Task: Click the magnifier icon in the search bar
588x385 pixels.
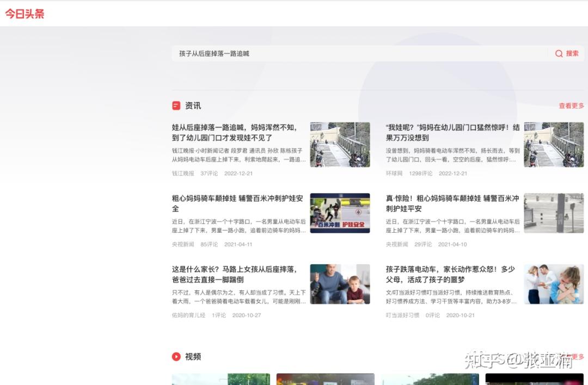Action: click(559, 53)
